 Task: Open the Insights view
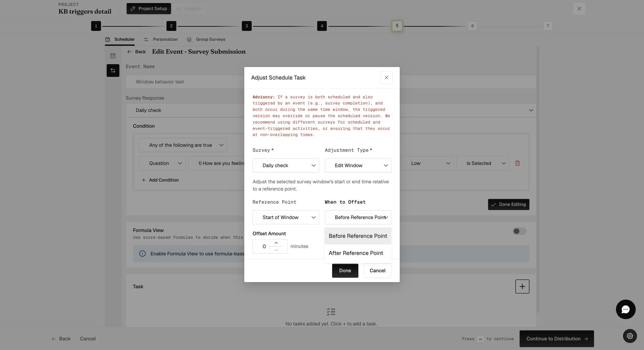[x=189, y=8]
